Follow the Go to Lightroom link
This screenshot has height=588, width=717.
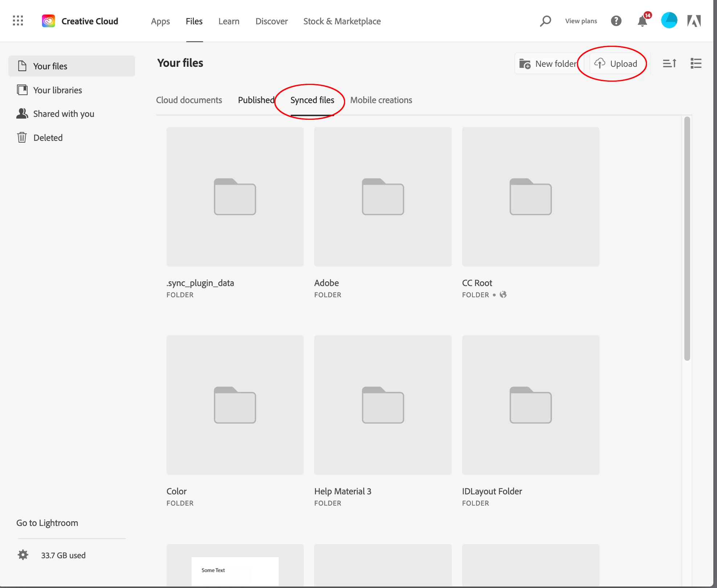click(x=47, y=523)
